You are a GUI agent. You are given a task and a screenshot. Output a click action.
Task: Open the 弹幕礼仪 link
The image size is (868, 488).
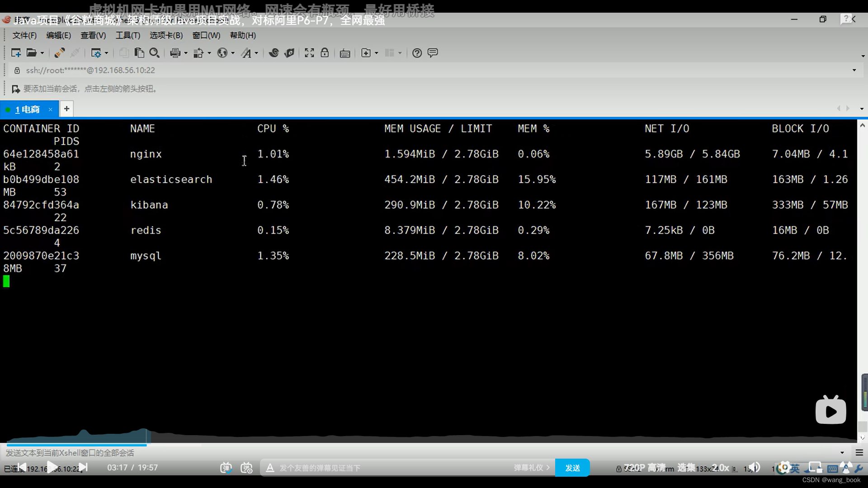point(532,468)
